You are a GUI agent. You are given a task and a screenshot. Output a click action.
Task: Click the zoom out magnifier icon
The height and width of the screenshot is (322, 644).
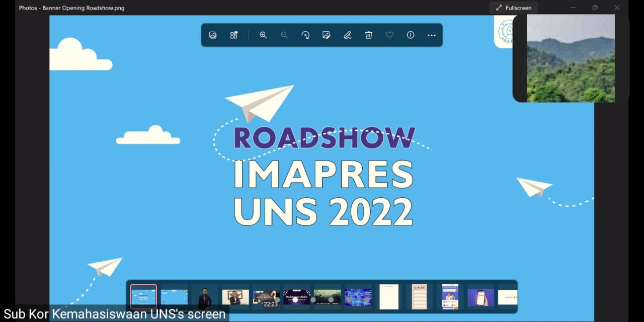pyautogui.click(x=284, y=35)
